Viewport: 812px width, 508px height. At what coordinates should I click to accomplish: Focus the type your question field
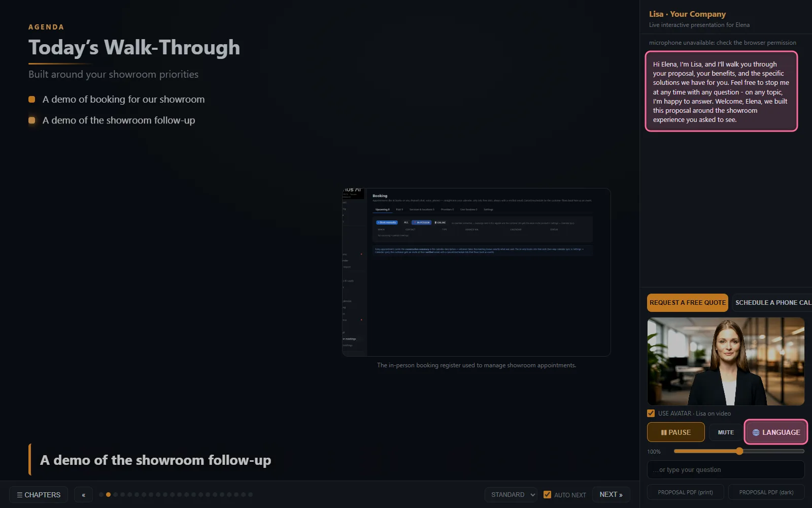coord(726,470)
